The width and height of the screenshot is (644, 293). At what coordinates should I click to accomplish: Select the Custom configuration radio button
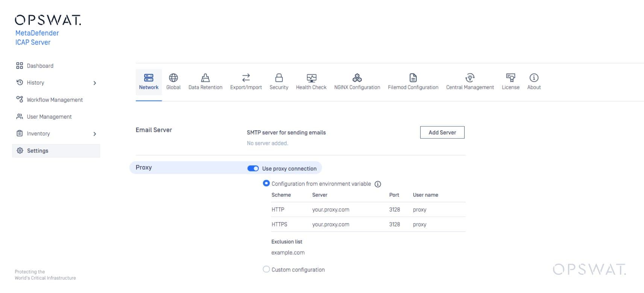(266, 269)
